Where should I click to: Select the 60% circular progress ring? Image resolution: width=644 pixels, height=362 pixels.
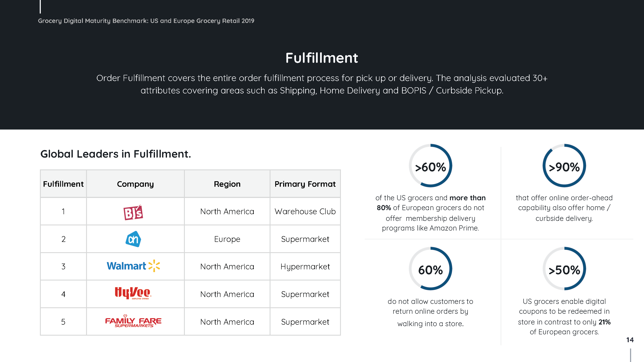430,268
